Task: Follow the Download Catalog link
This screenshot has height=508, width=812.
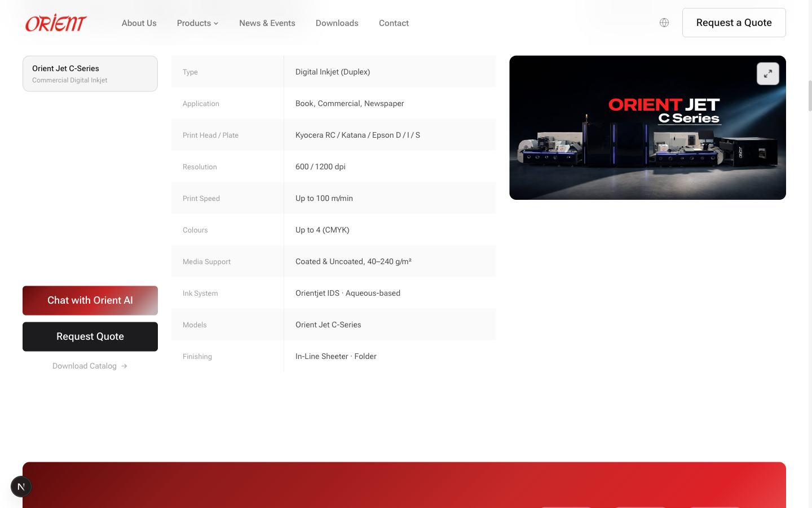Action: [x=85, y=366]
